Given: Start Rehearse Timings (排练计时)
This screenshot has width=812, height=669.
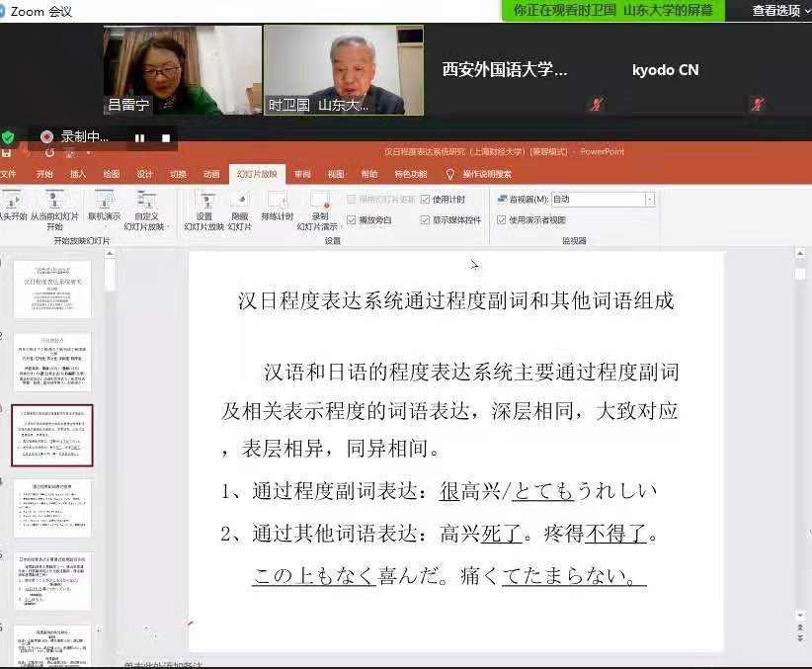Looking at the screenshot, I should point(277,202).
